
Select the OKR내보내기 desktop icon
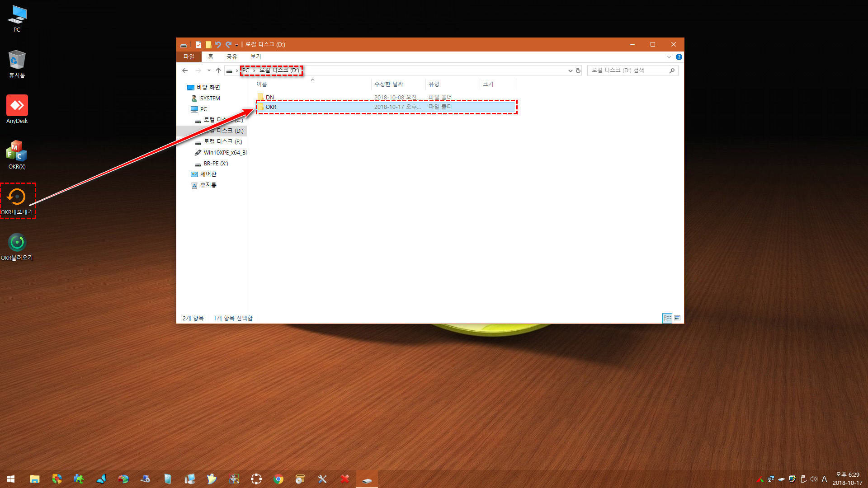[17, 201]
